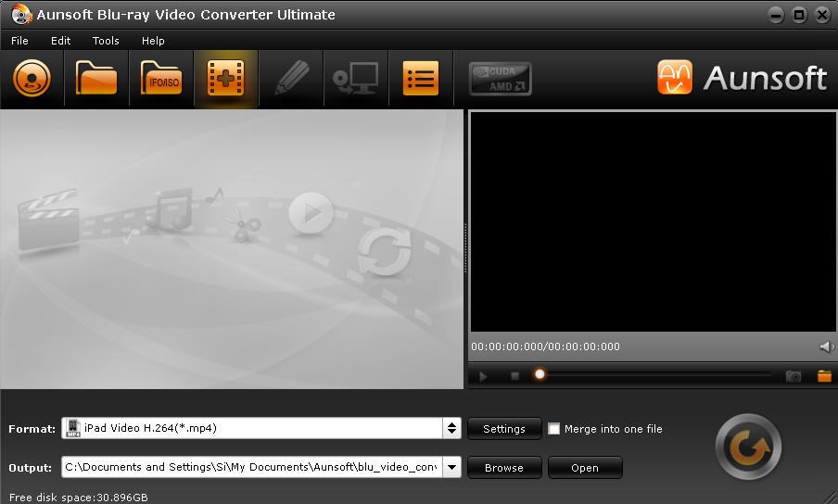
Task: Open the pencil edit tool
Action: (291, 79)
